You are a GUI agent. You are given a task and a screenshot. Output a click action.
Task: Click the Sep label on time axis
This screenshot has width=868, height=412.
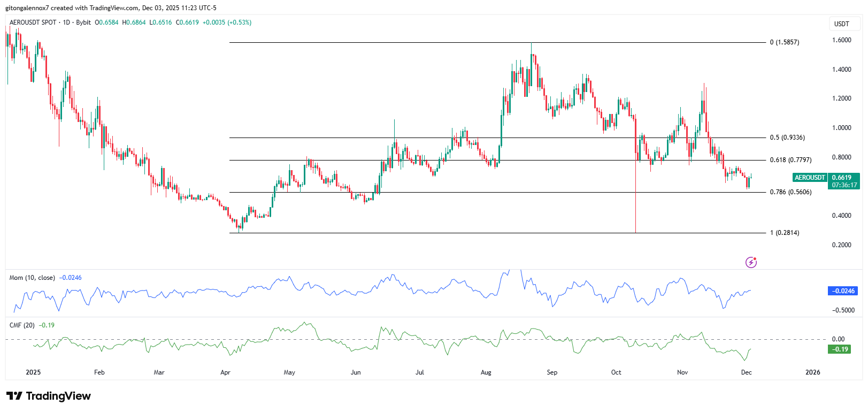click(552, 372)
